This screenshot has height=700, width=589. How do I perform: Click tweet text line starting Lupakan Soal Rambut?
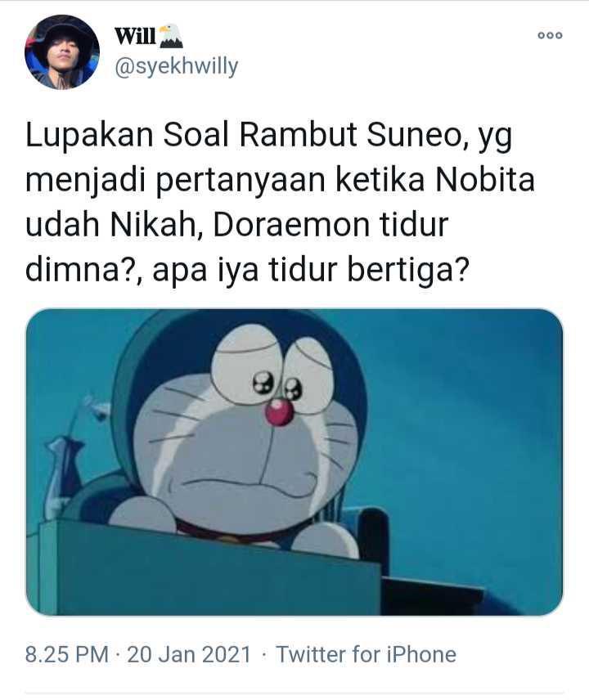(269, 135)
